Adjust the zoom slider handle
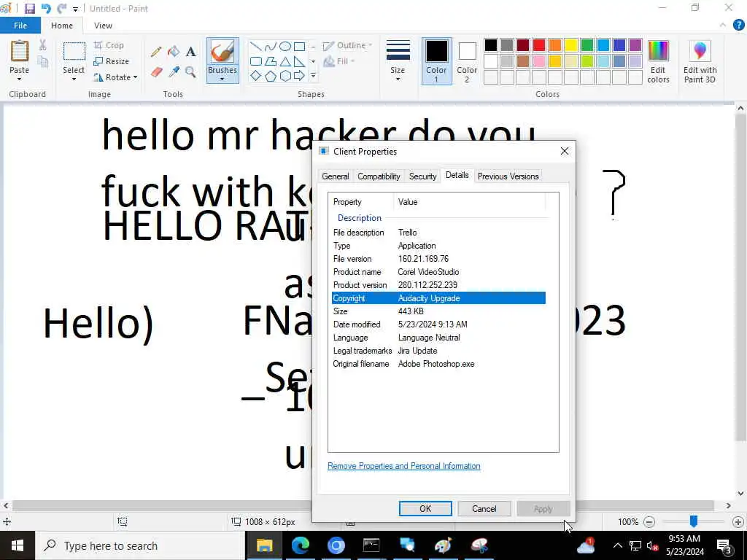The image size is (747, 560). pyautogui.click(x=694, y=521)
